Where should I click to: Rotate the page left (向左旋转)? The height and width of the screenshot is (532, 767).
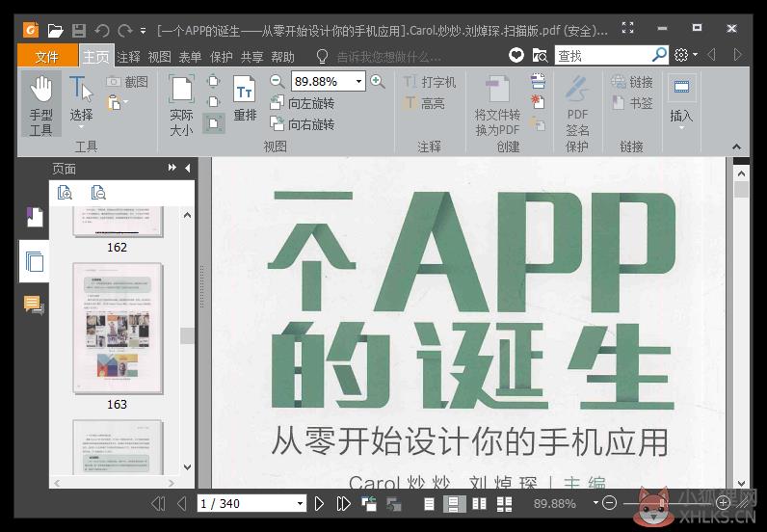pos(303,103)
